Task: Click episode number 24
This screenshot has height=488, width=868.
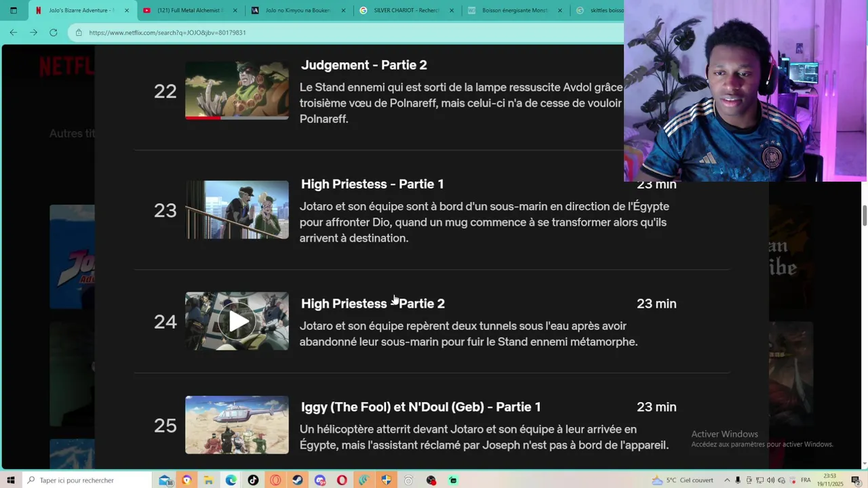Action: (x=165, y=322)
